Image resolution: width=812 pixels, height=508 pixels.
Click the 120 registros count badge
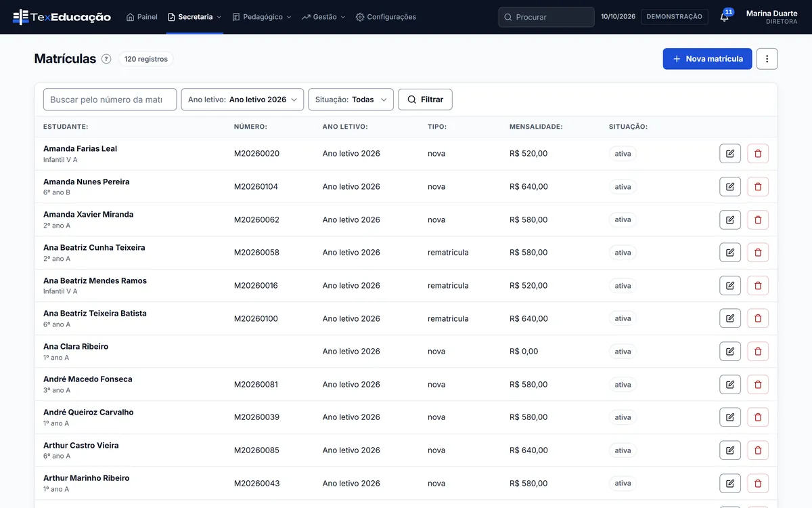point(146,59)
